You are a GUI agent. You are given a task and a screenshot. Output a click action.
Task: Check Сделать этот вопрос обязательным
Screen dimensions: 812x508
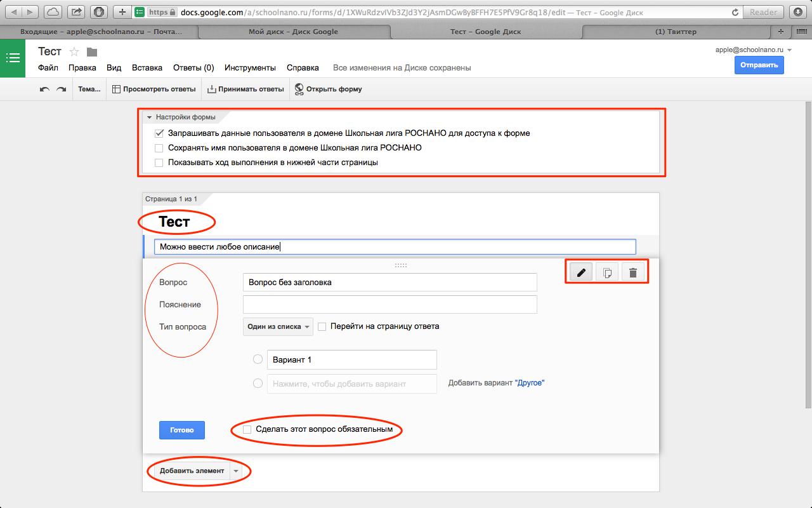pyautogui.click(x=247, y=429)
